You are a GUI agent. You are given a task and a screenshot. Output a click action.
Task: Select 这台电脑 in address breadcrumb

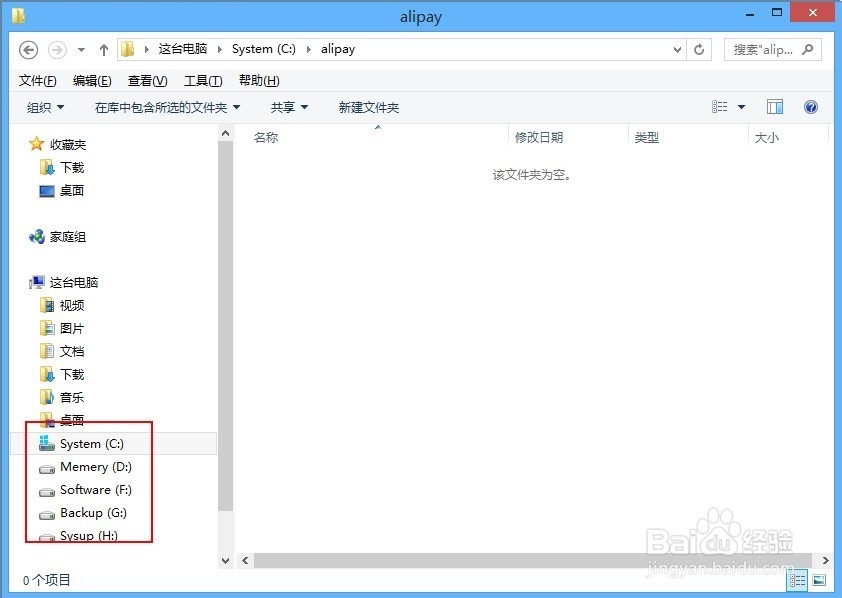point(183,49)
